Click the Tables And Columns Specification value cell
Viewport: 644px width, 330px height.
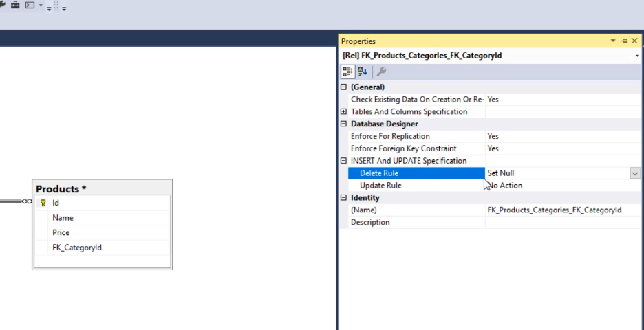click(x=563, y=111)
